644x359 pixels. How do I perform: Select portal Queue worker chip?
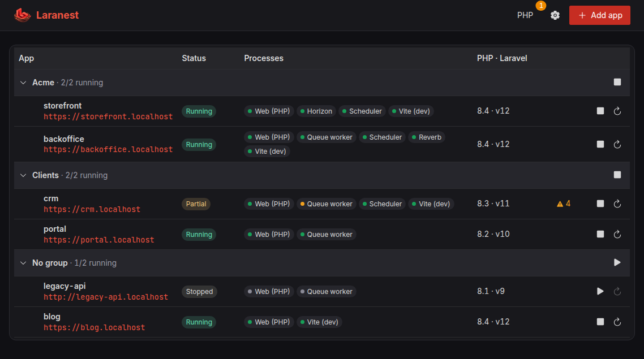[x=327, y=234]
